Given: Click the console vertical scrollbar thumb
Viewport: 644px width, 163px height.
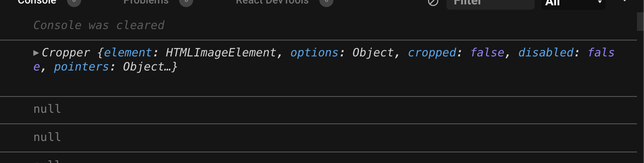Looking at the screenshot, I should click(640, 22).
